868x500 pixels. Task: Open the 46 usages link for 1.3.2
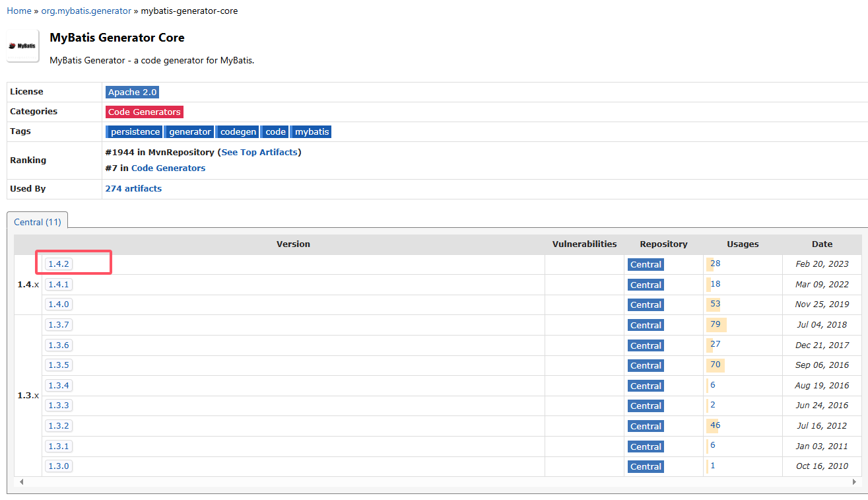[715, 425]
